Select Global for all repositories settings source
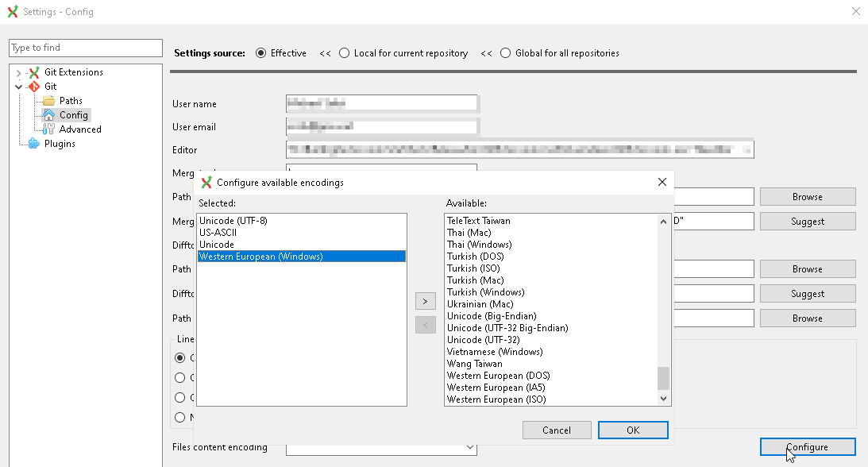This screenshot has width=868, height=467. click(506, 53)
